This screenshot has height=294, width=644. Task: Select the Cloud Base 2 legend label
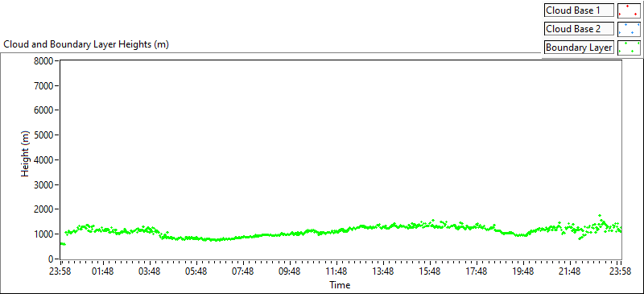[579, 29]
